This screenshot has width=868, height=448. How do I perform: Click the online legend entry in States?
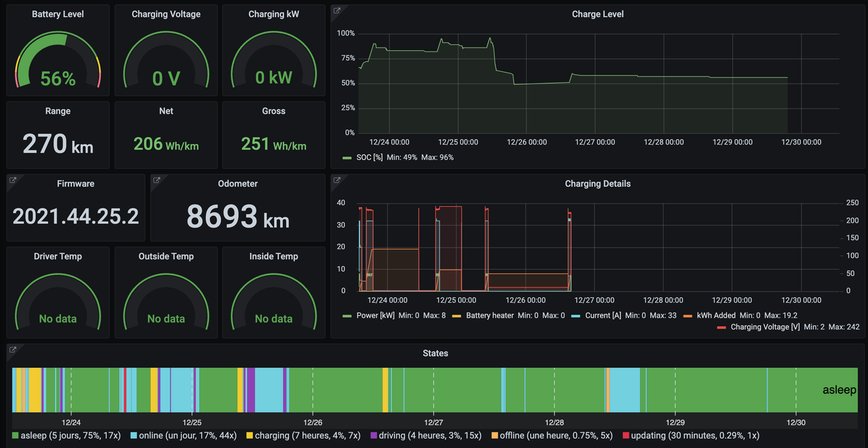(x=183, y=435)
